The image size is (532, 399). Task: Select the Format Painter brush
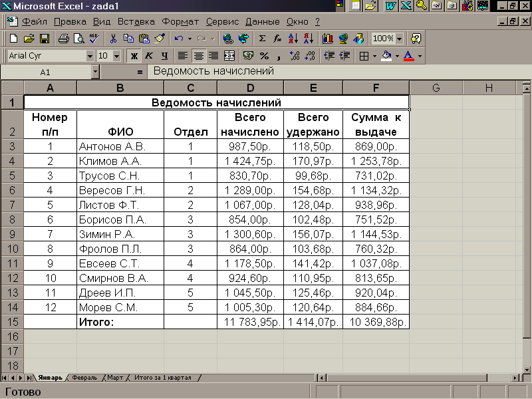(x=160, y=39)
